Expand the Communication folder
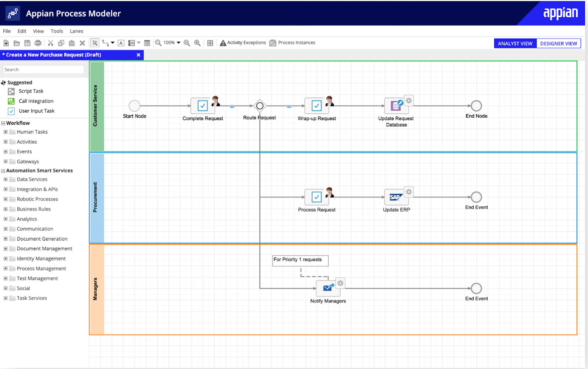 (x=6, y=229)
